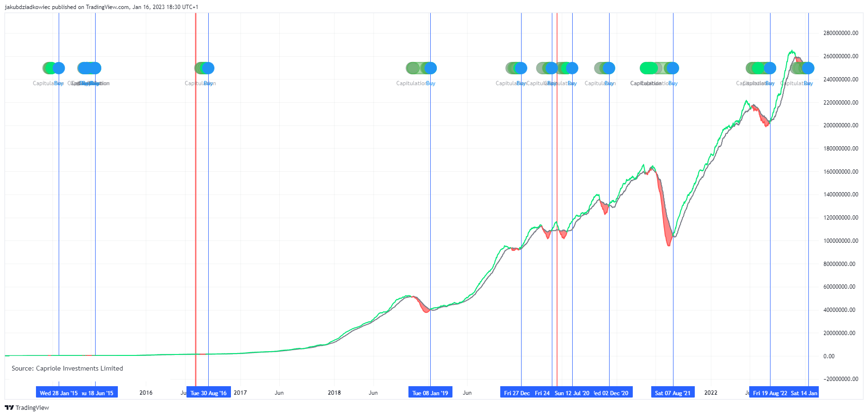Click the 240000000.00 price axis label
The image size is (868, 416).
(x=841, y=80)
